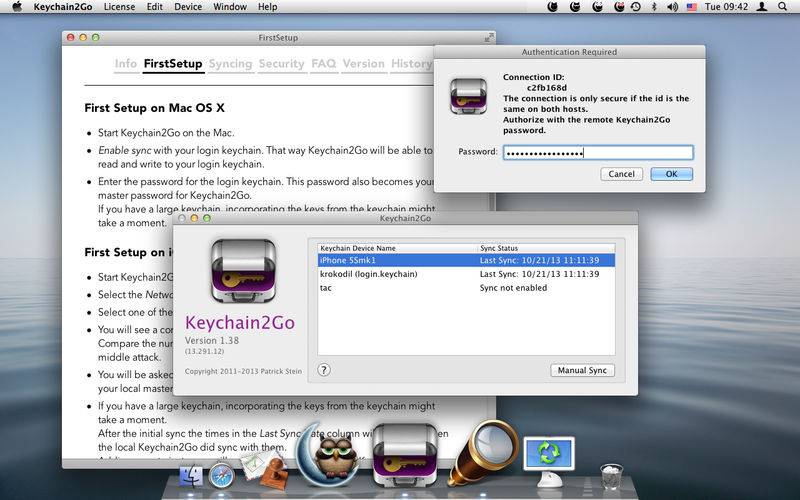Image resolution: width=800 pixels, height=500 pixels.
Task: Click the large Keychain2Go chest logo
Action: tap(243, 270)
